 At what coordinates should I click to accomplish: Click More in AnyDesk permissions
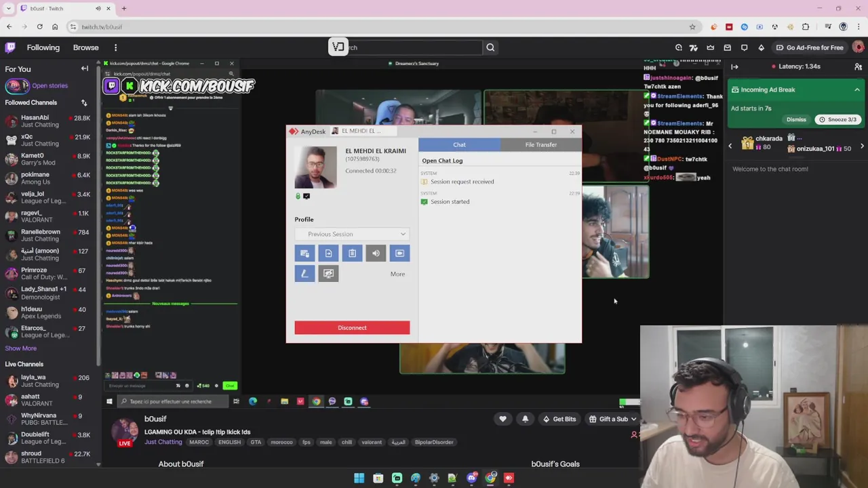click(397, 274)
